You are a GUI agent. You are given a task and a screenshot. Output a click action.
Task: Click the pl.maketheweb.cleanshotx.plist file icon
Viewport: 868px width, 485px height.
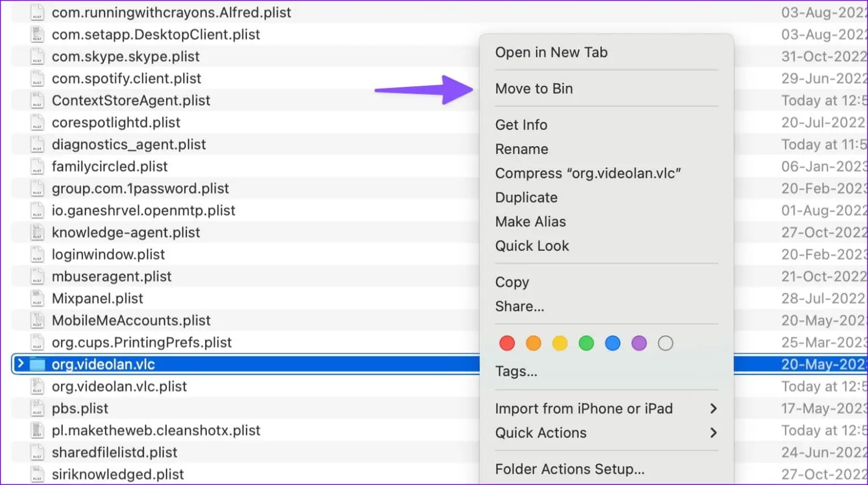37,431
